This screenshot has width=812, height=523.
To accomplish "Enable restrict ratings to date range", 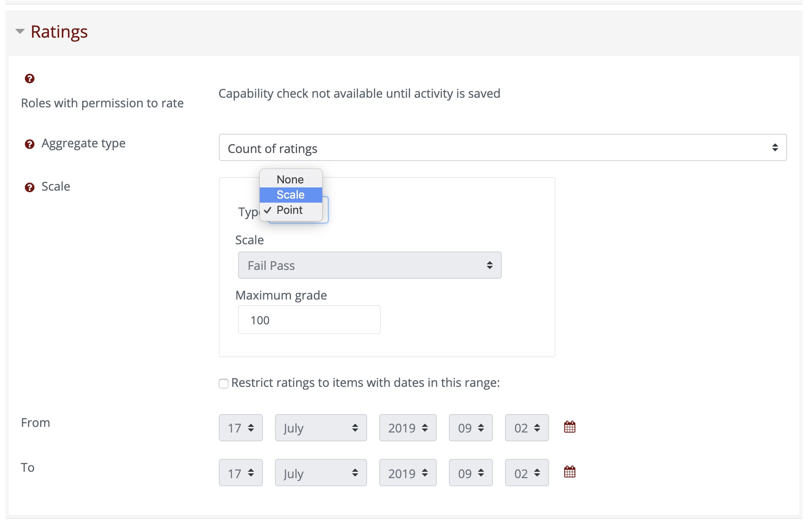I will (x=223, y=383).
